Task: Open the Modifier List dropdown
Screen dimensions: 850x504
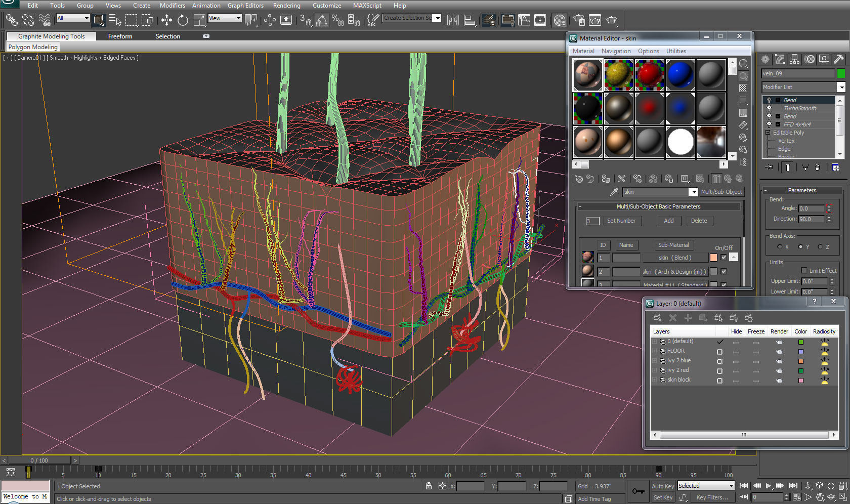Action: click(x=803, y=87)
